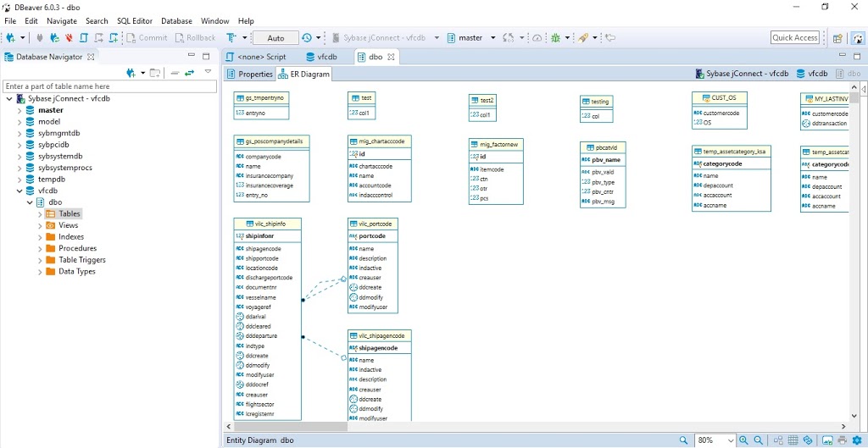Click the red Disconnect icon

(x=70, y=37)
